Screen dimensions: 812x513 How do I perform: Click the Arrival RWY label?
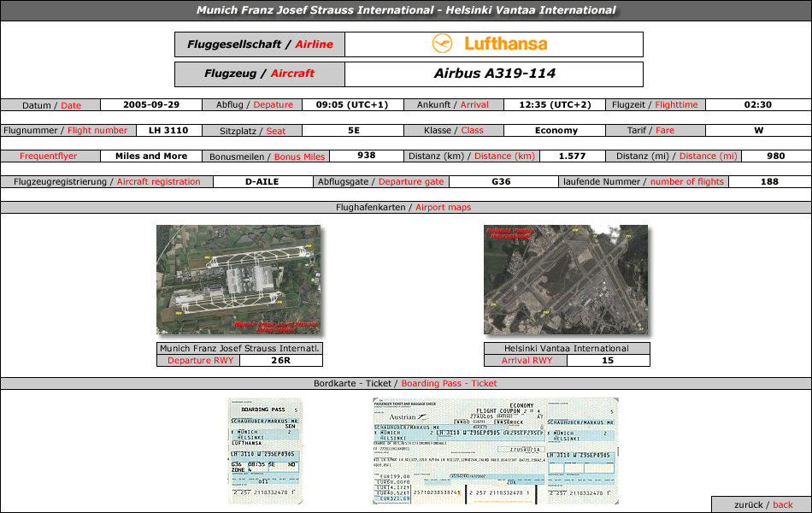[527, 360]
